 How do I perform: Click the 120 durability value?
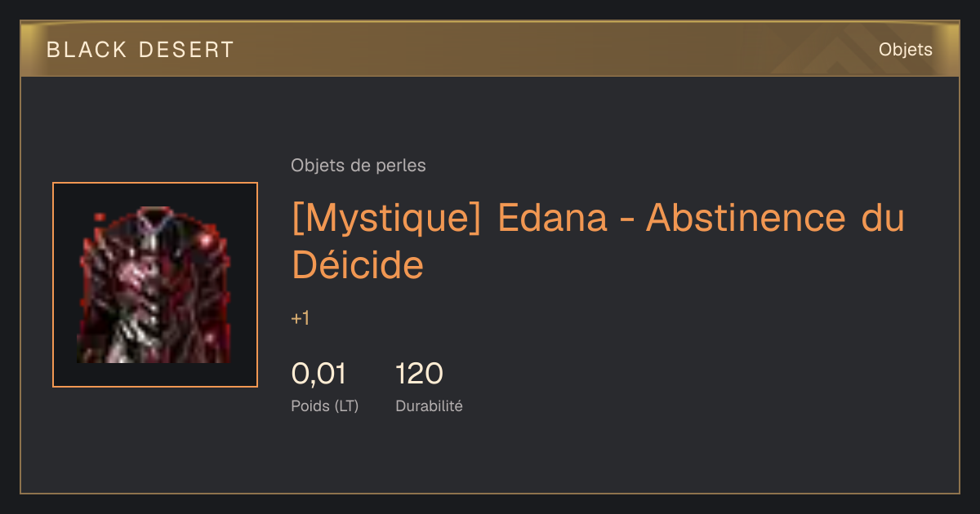419,374
